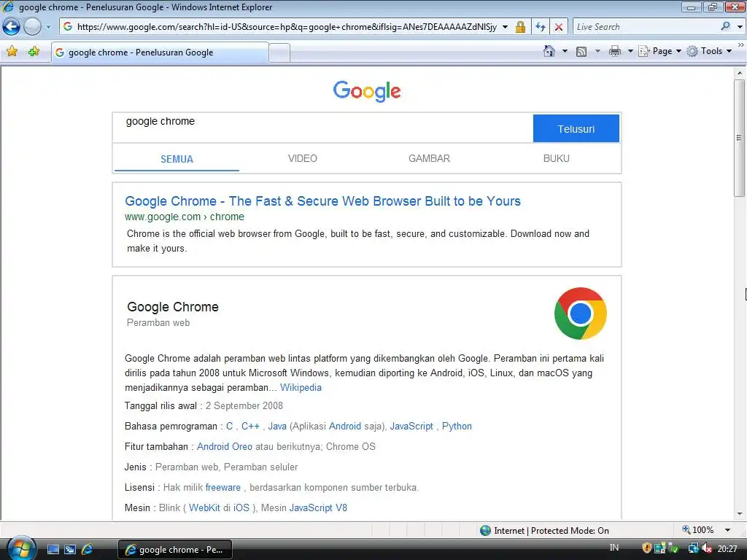The height and width of the screenshot is (560, 747).
Task: Click the 2 September 2008 release date text
Action: 244,405
